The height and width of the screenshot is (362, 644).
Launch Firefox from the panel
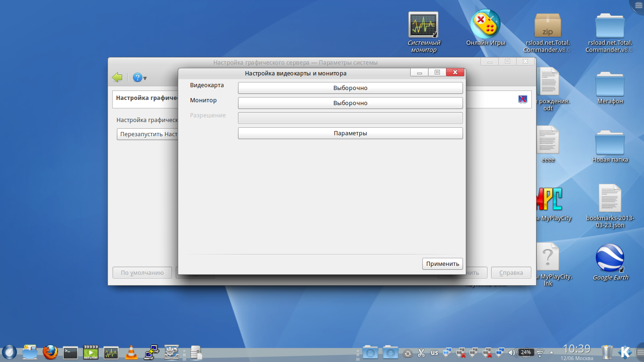50,352
